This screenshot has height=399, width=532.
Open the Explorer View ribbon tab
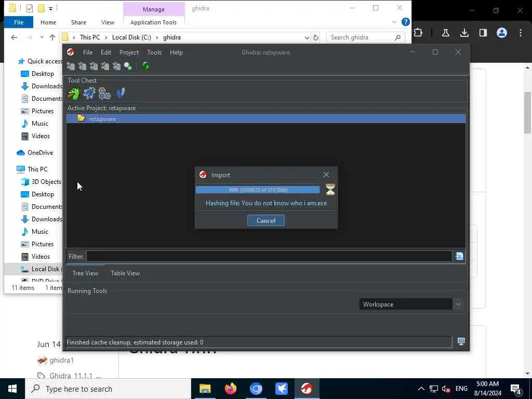pos(108,22)
